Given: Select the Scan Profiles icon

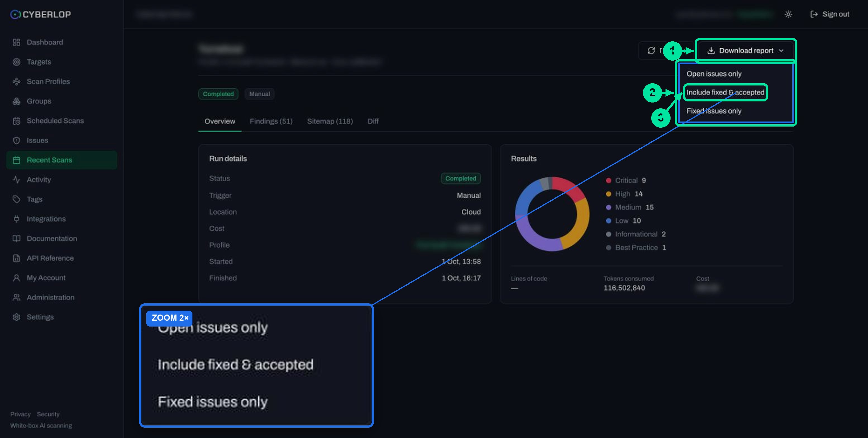Looking at the screenshot, I should 16,81.
